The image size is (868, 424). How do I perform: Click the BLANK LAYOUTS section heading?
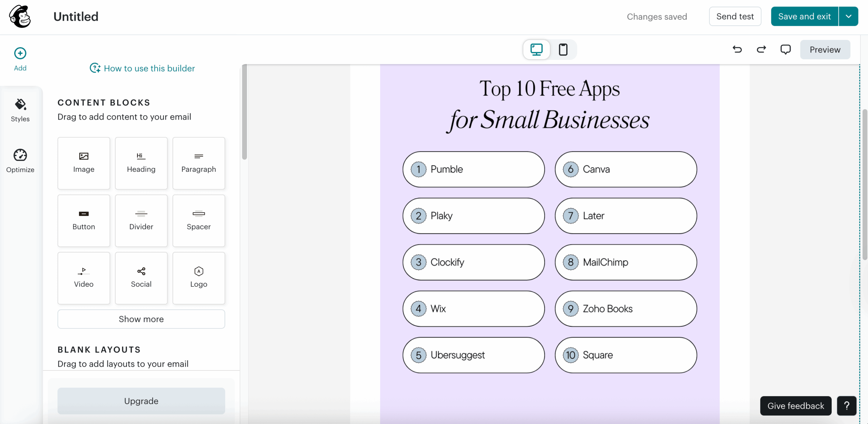point(99,349)
